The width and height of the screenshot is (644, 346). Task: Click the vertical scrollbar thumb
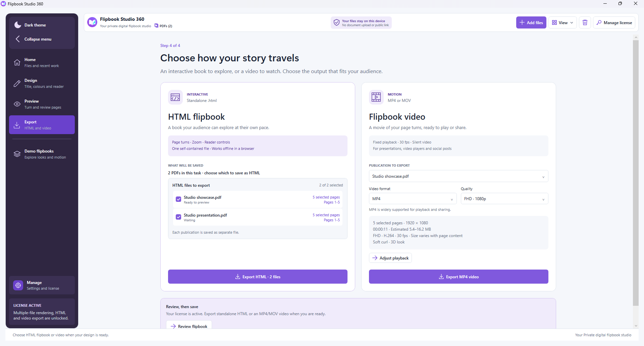pos(636,173)
